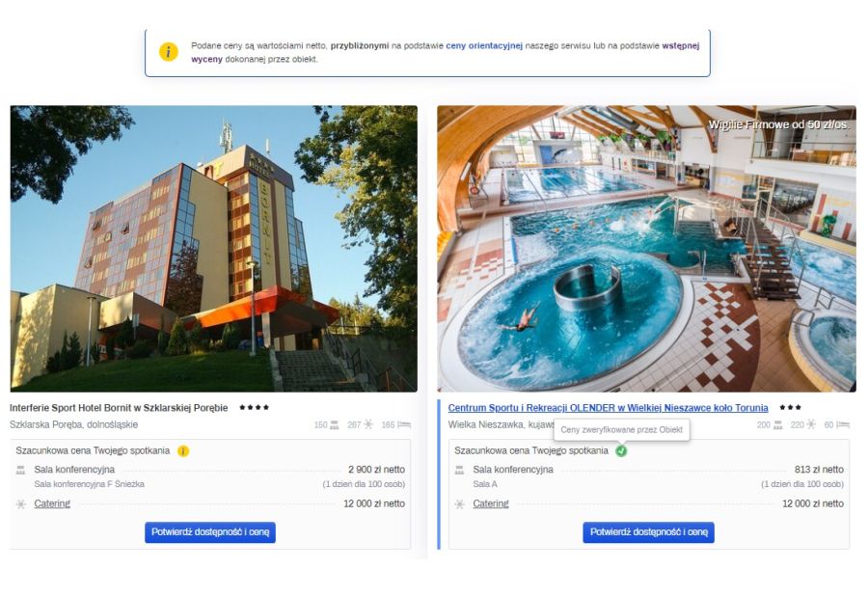Click 'ceny orientacyjnej' link in notice

click(x=484, y=45)
